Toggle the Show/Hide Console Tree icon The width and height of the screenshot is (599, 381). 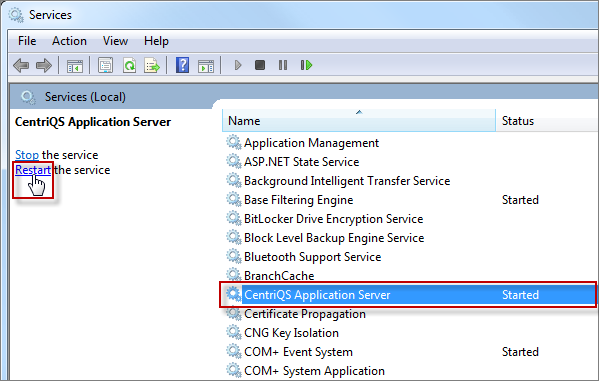(x=74, y=66)
